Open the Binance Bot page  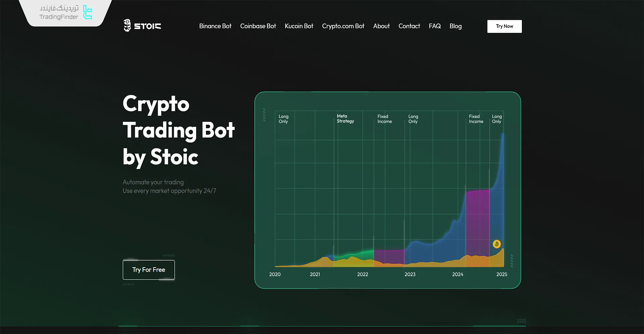pyautogui.click(x=215, y=26)
